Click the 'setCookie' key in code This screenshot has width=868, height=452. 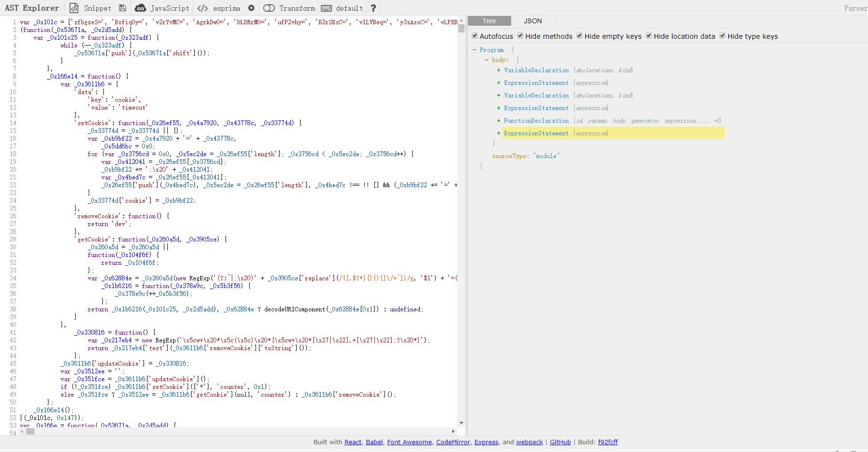(95, 123)
